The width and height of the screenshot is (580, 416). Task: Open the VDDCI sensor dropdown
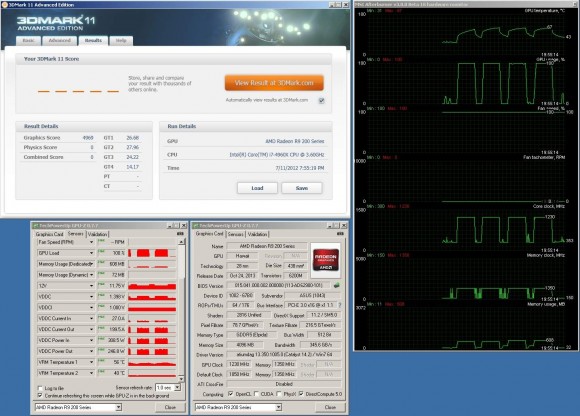point(91,308)
